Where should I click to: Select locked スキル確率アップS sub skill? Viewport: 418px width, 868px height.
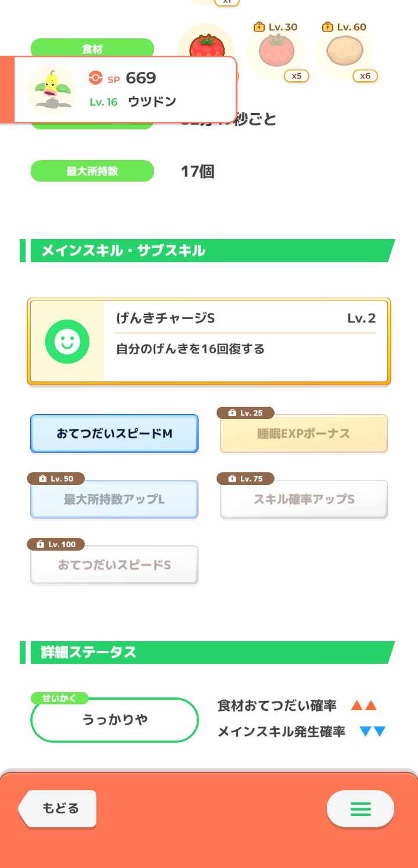(x=304, y=499)
